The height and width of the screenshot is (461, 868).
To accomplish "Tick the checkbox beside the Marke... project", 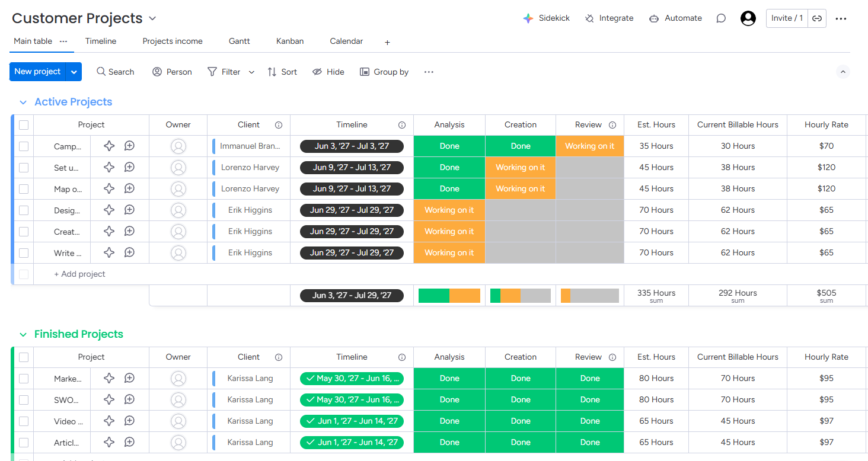I will [24, 378].
